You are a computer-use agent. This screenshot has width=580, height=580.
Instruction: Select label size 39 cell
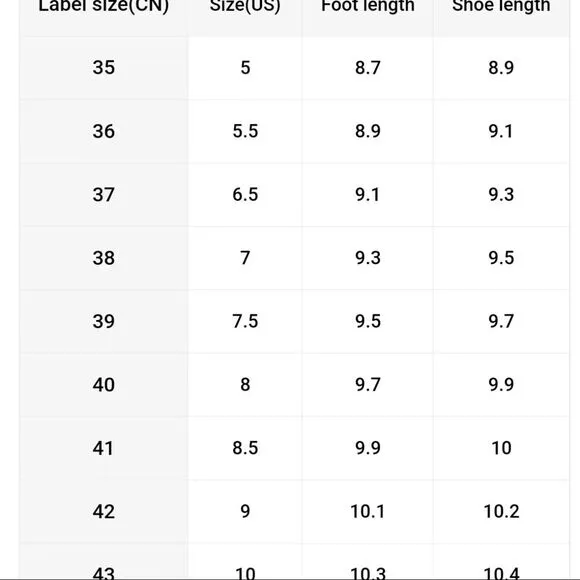pos(104,322)
